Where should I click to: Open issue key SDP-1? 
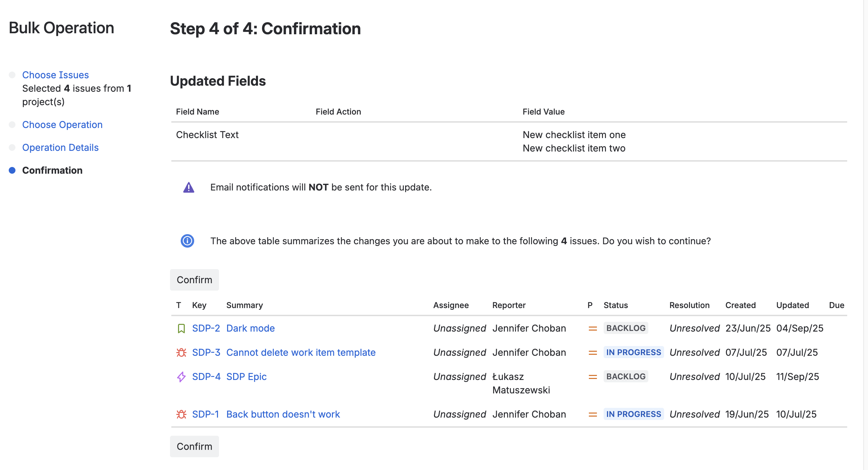point(205,414)
